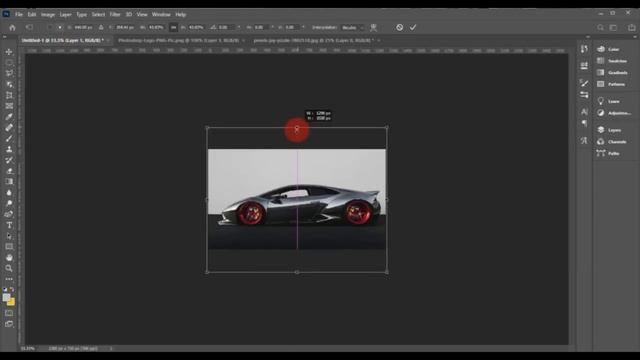Image resolution: width=640 pixels, height=360 pixels.
Task: Open the Edit Toolbar three-dots button
Action: [x=9, y=279]
